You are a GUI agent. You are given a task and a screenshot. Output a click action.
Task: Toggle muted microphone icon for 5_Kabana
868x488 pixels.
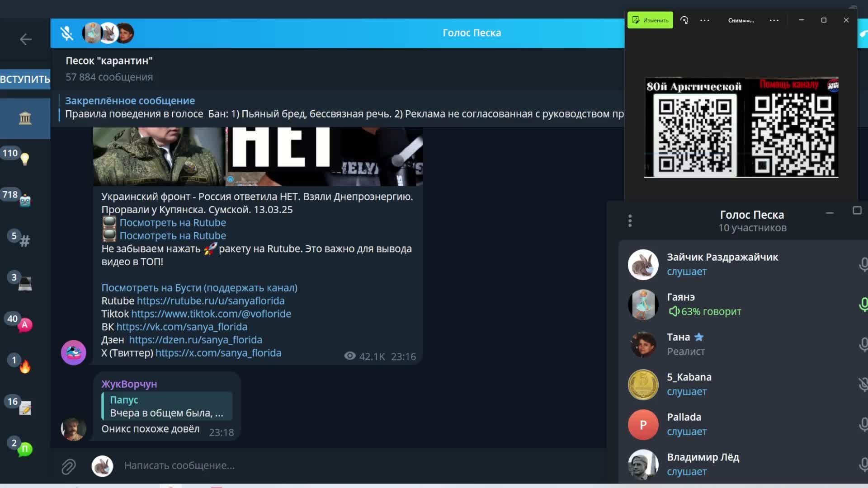tap(863, 385)
